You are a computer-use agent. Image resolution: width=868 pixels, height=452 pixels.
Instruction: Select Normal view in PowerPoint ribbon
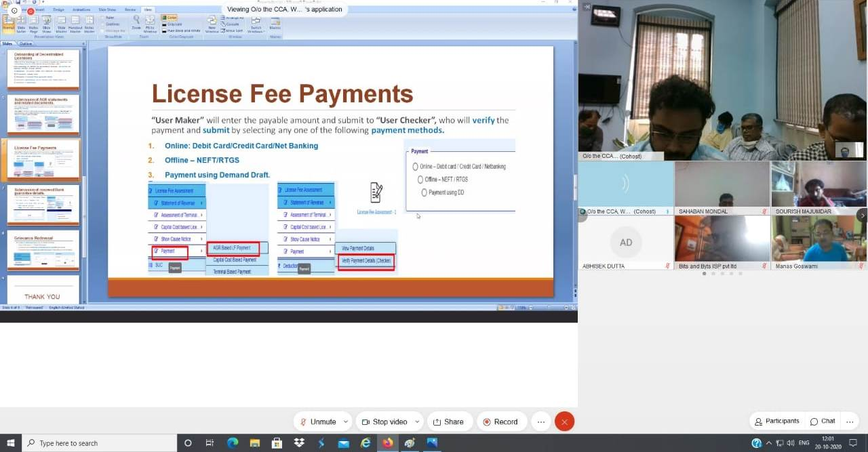9,24
